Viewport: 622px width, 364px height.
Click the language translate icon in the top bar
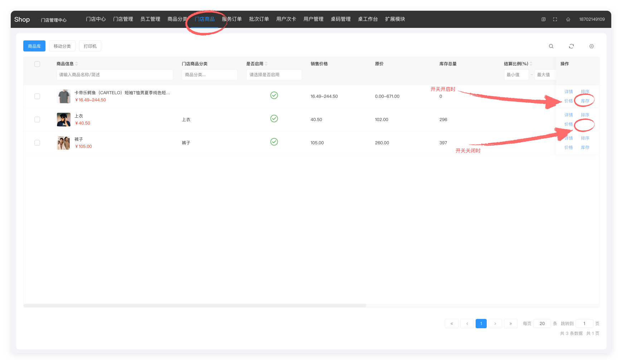pos(543,19)
